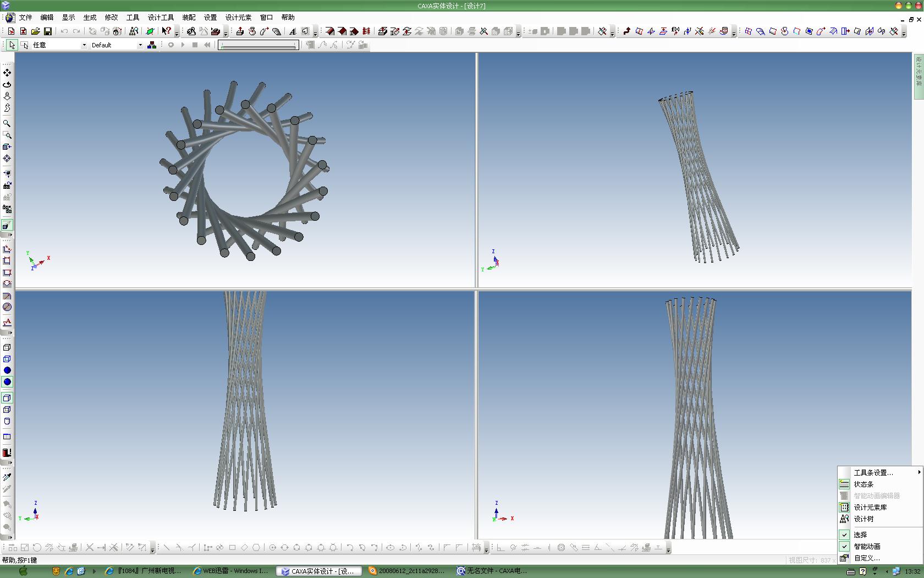924x578 pixels.
Task: Click the first blue sphere rendering icon
Action: (7, 370)
